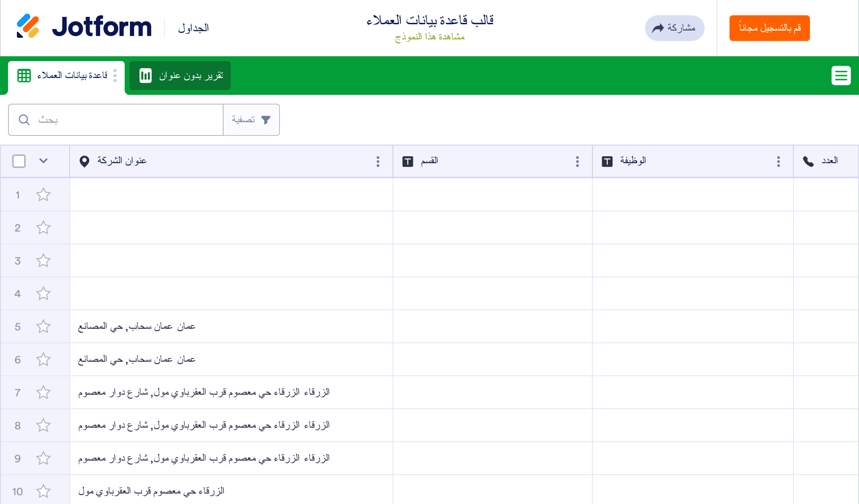Screen dimensions: 859x504
Task: Open عنوان الشركة column options dots
Action: (378, 162)
